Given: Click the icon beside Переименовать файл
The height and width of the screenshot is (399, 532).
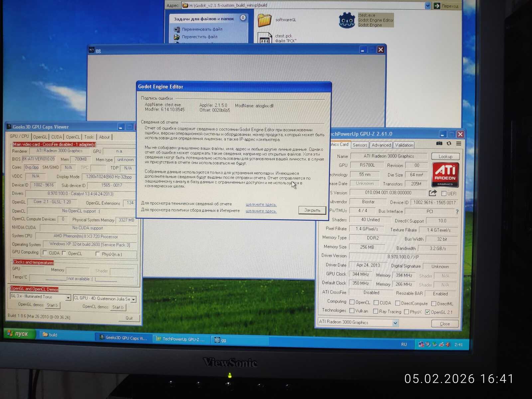Looking at the screenshot, I should pyautogui.click(x=177, y=30).
